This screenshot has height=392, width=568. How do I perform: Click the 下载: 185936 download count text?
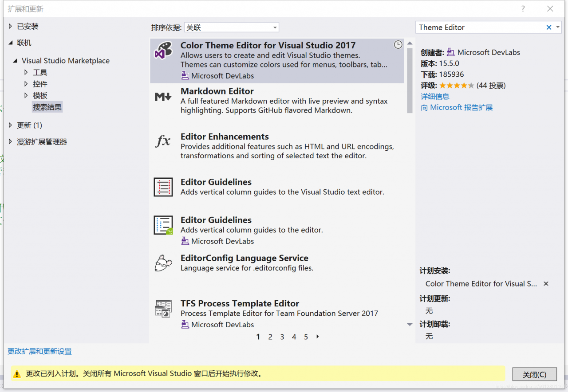[442, 74]
